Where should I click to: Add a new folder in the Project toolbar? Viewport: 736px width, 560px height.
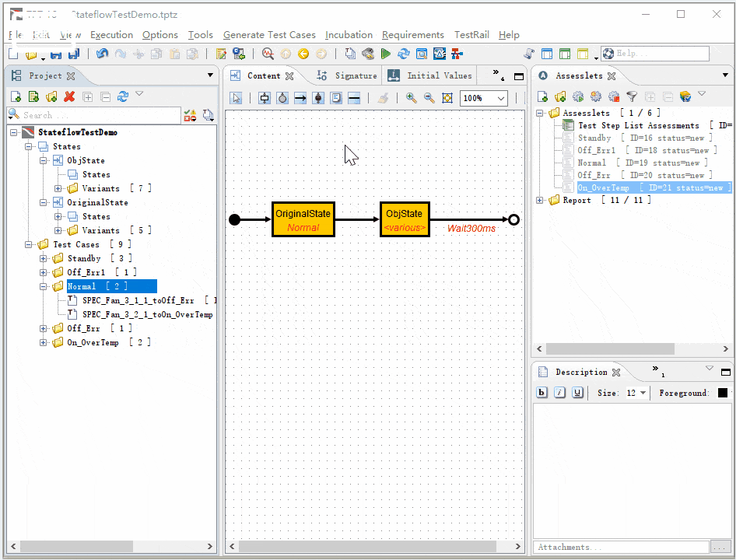(51, 96)
